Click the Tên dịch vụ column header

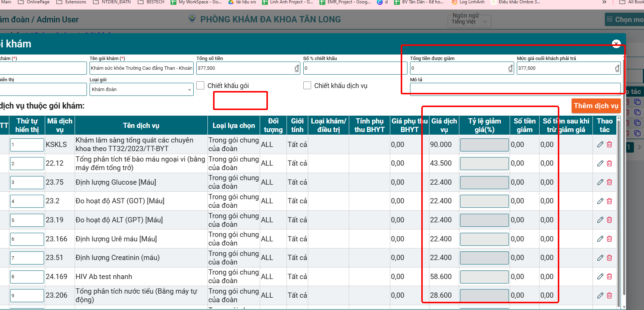click(141, 125)
